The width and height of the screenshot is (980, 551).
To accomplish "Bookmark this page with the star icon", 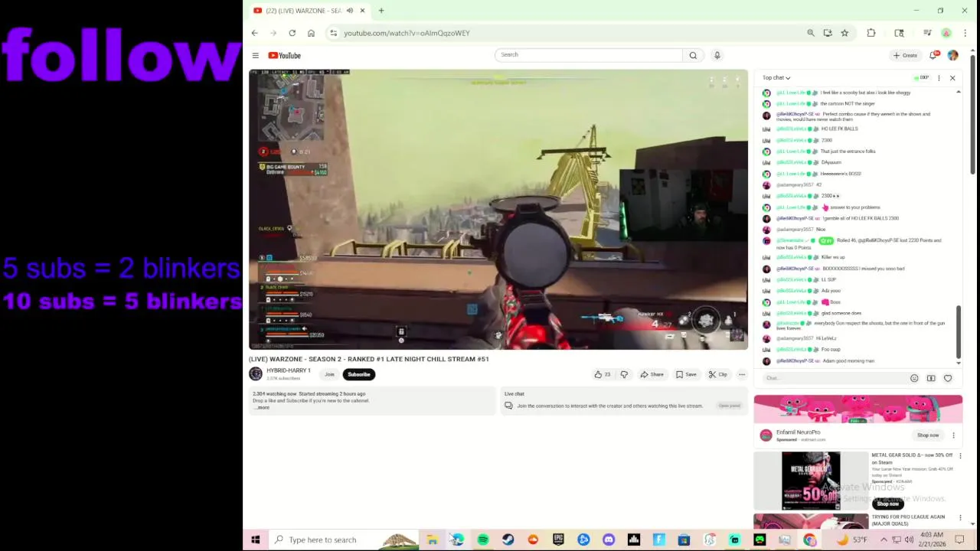I will click(x=844, y=33).
